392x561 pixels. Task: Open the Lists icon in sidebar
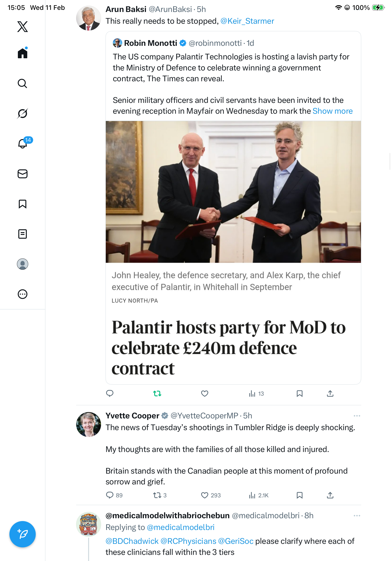23,234
